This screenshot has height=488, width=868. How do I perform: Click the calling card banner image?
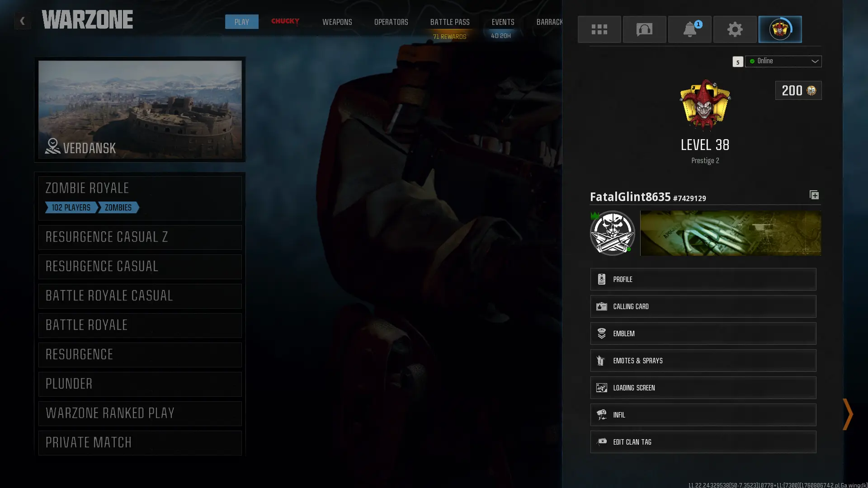pos(730,233)
